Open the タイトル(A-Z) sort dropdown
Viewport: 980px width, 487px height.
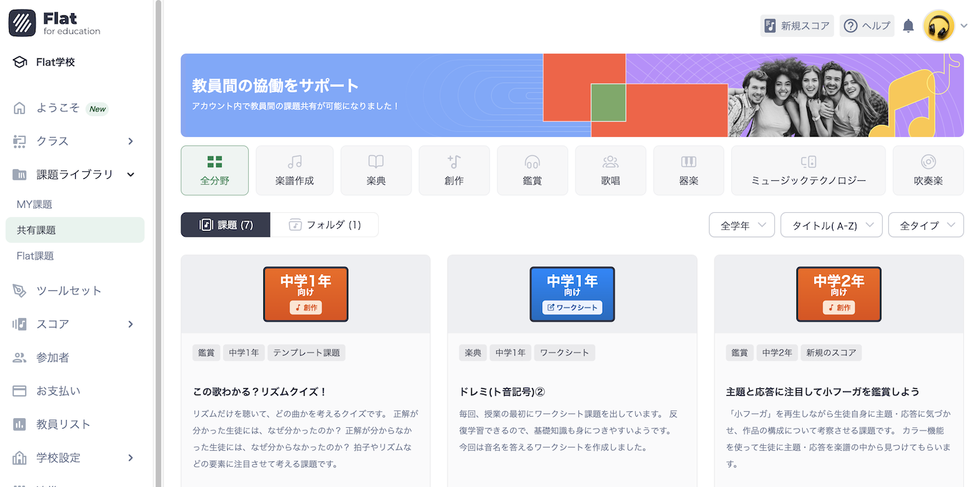pyautogui.click(x=831, y=225)
